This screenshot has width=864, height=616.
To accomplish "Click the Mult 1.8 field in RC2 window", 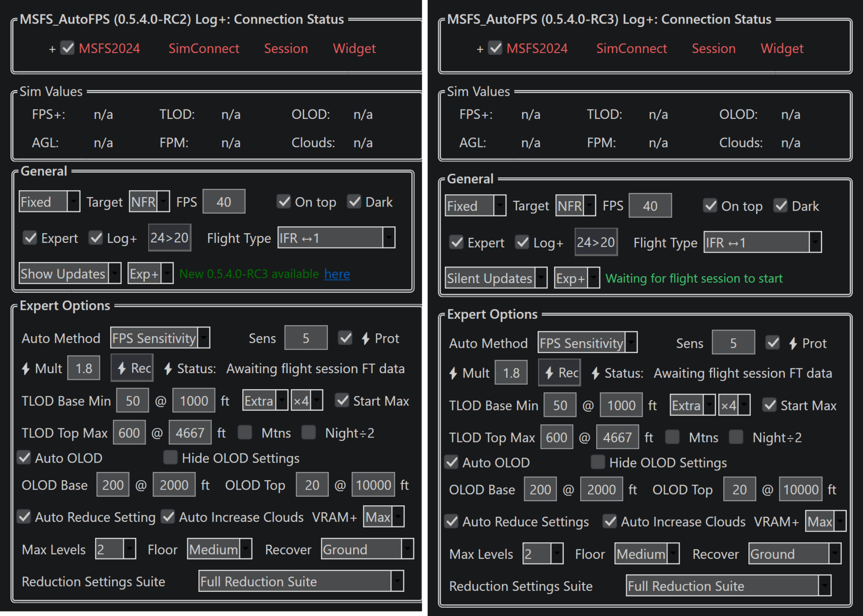I will click(84, 368).
